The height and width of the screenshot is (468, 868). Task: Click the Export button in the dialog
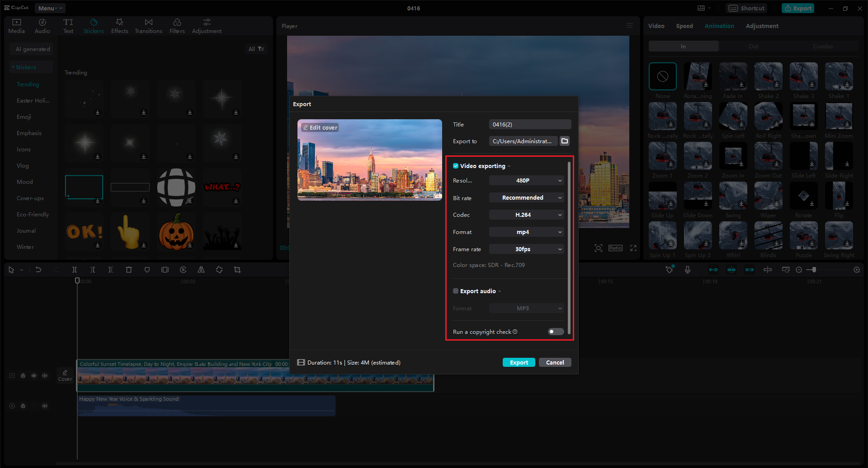[x=519, y=362]
